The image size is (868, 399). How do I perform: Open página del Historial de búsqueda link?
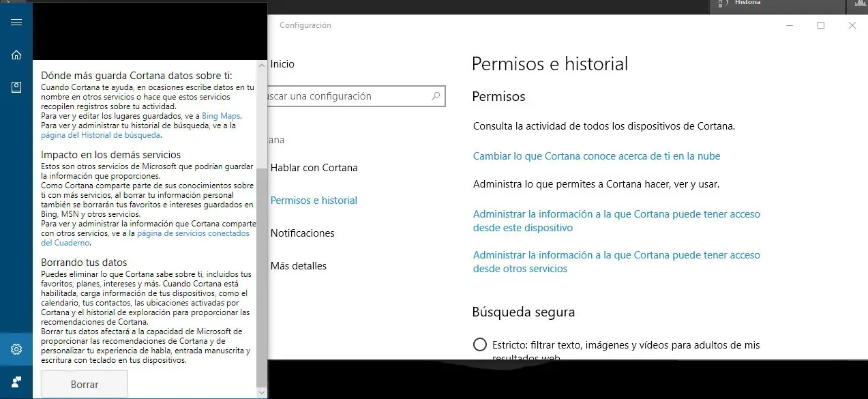[100, 135]
